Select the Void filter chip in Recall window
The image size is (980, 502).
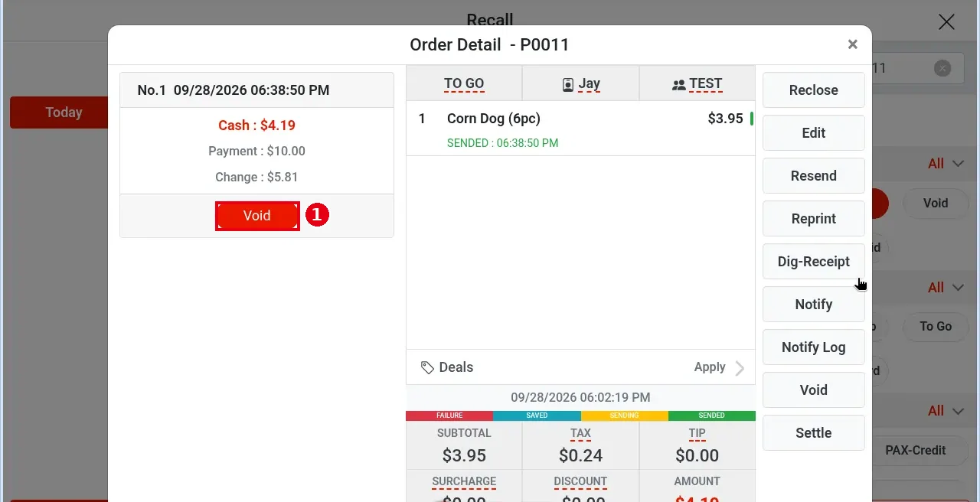point(936,204)
